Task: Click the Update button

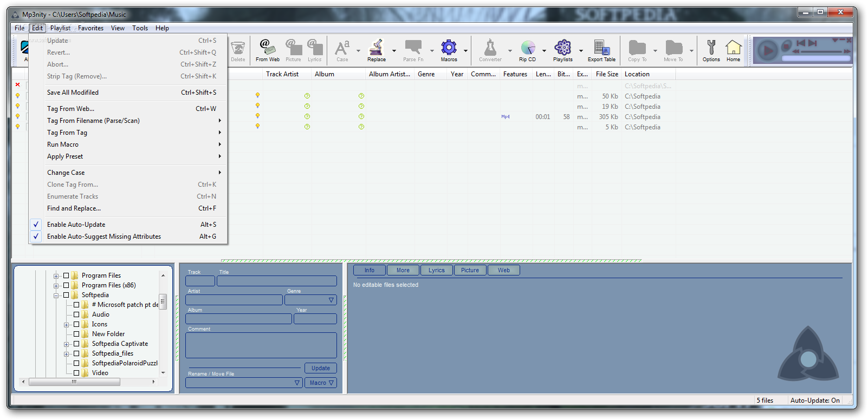Action: pyautogui.click(x=320, y=368)
